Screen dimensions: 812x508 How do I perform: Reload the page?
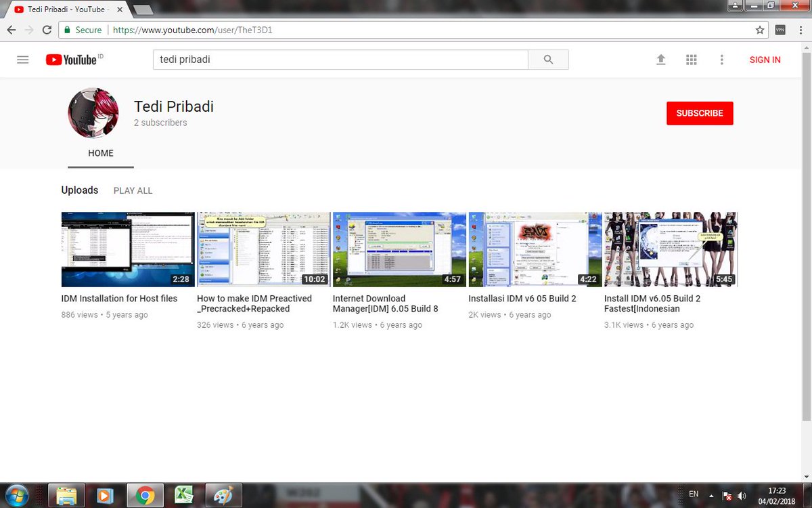pyautogui.click(x=47, y=30)
